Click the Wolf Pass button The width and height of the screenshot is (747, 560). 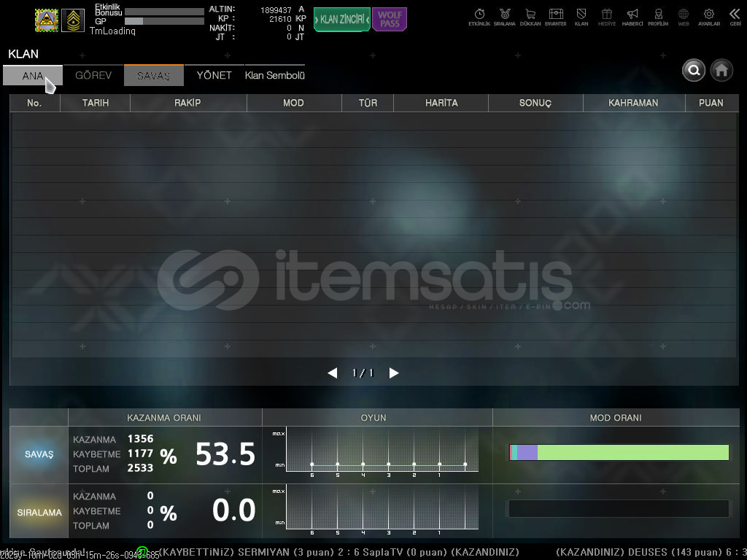[390, 20]
